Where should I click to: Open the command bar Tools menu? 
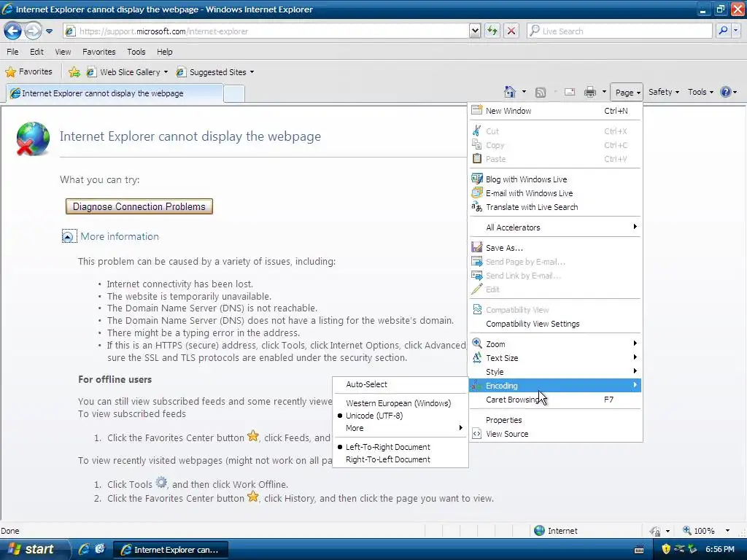(x=700, y=92)
